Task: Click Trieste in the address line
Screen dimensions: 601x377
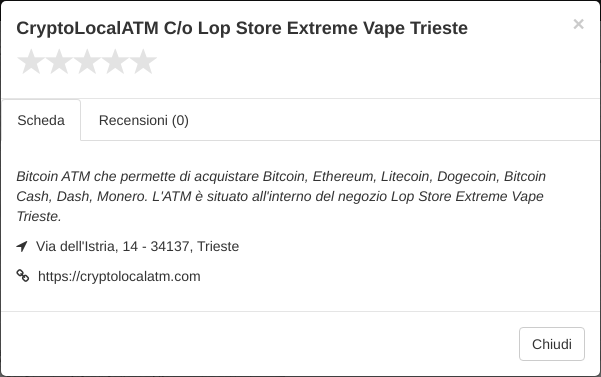Action: (218, 246)
